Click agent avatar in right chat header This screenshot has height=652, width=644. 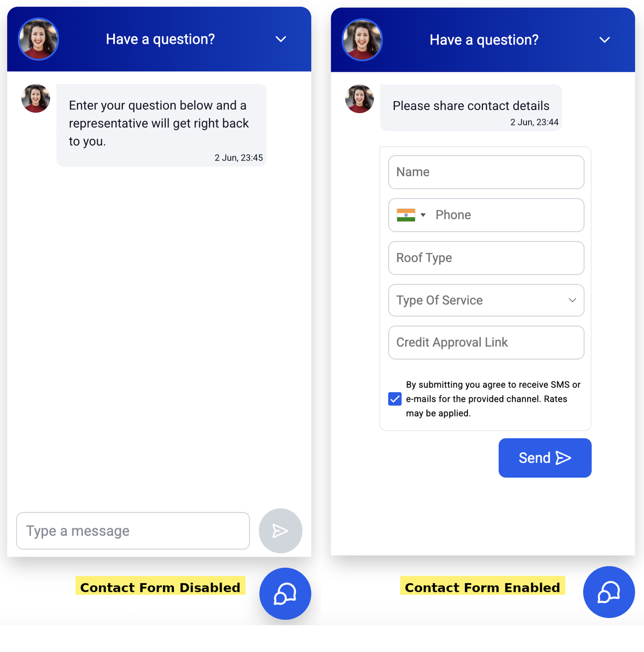362,40
